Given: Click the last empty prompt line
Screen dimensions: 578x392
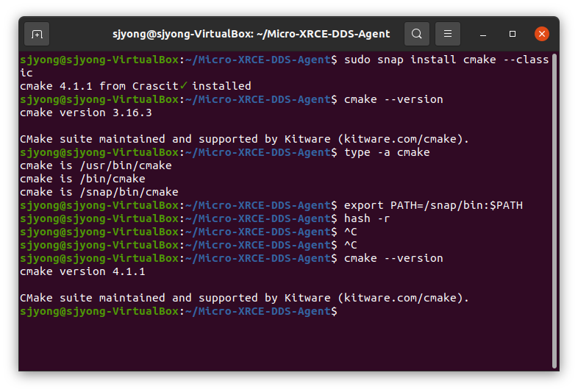Looking at the screenshot, I should pyautogui.click(x=179, y=312).
